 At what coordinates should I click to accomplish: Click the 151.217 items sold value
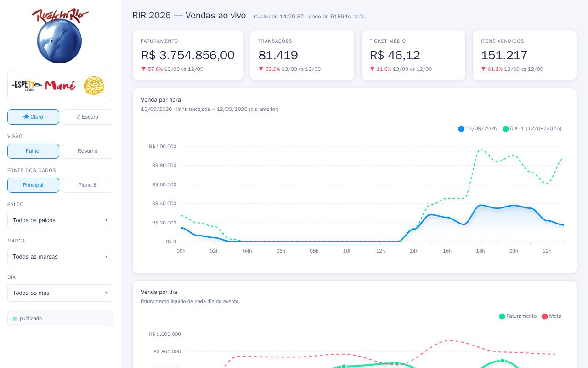(504, 55)
